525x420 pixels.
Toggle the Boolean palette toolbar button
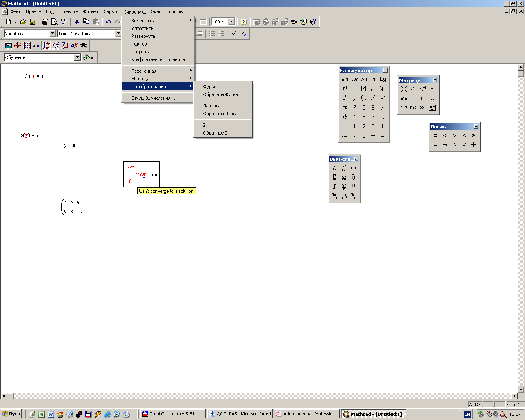pyautogui.click(x=55, y=46)
